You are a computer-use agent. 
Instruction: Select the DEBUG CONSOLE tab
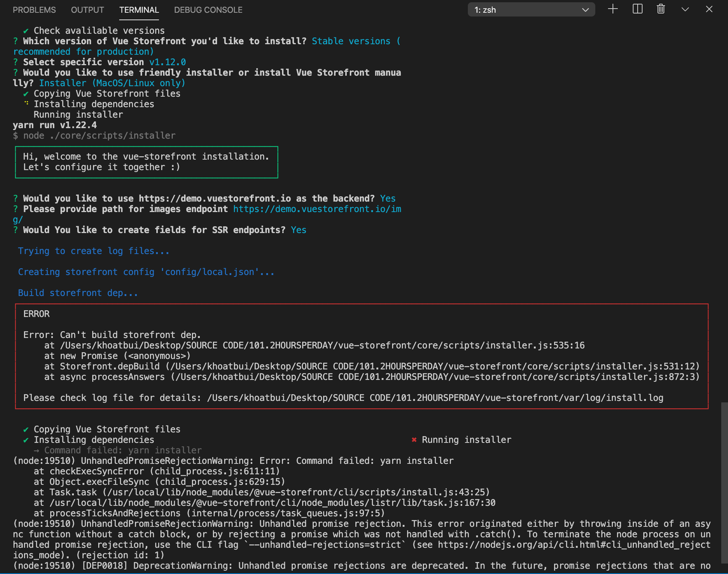pyautogui.click(x=208, y=10)
